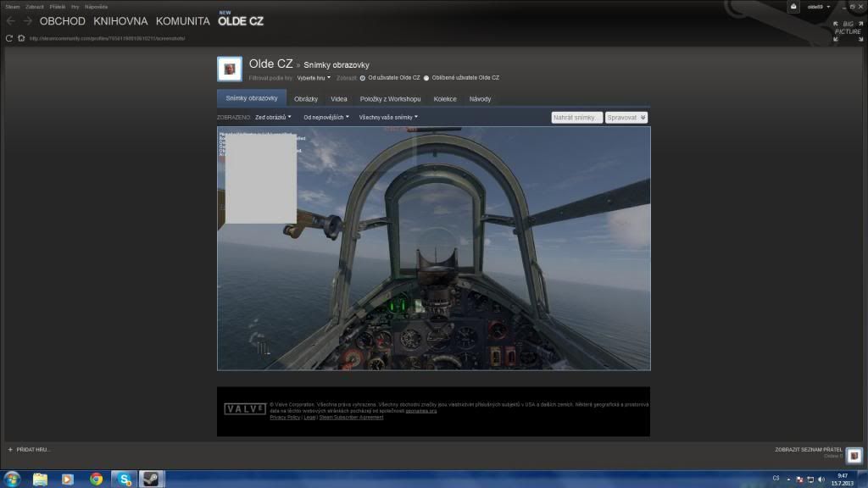
Task: Click the Steam taskbar button
Action: click(x=151, y=480)
